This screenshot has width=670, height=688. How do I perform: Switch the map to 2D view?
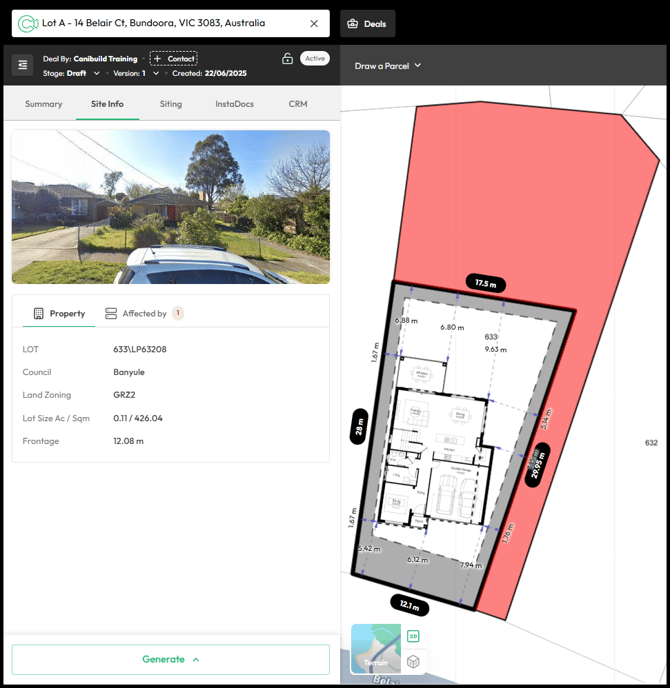[413, 636]
